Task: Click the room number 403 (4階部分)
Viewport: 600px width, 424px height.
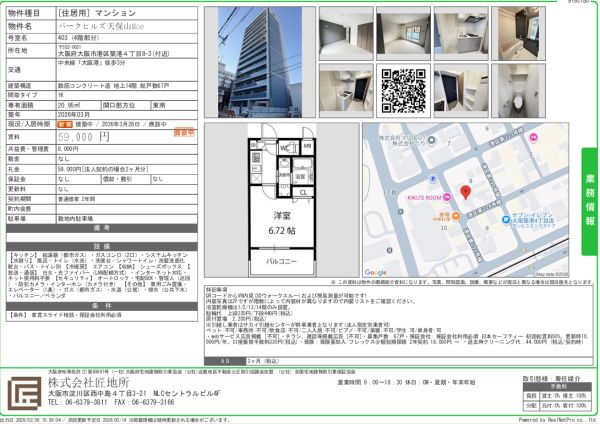Action: tap(78, 38)
